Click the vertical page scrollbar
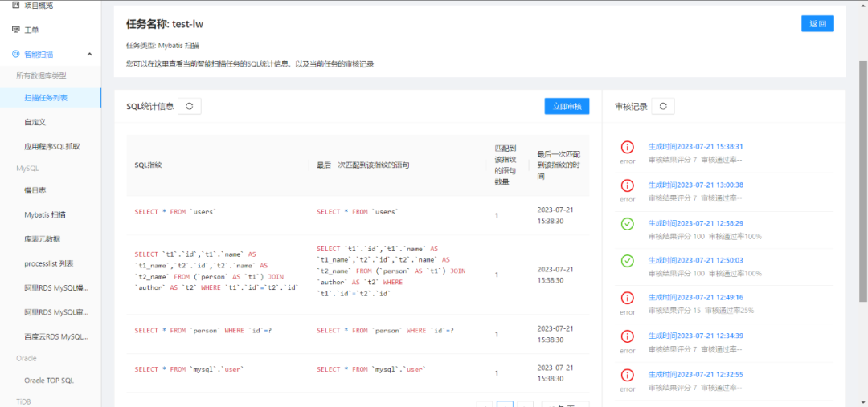868x407 pixels. pyautogui.click(x=863, y=181)
